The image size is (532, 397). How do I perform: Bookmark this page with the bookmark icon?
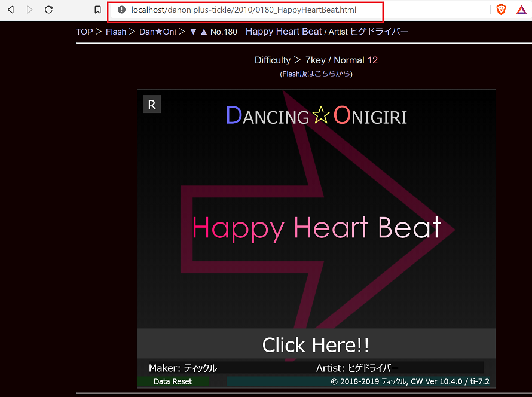pyautogui.click(x=97, y=10)
